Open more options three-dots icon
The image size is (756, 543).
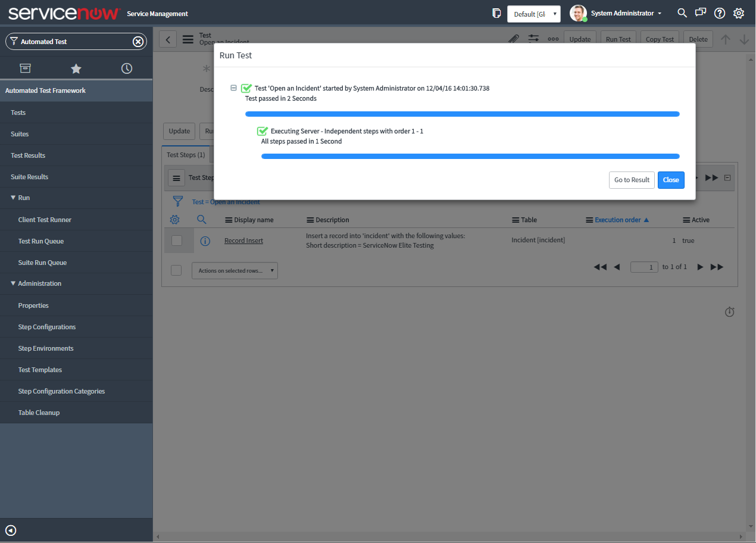click(553, 39)
